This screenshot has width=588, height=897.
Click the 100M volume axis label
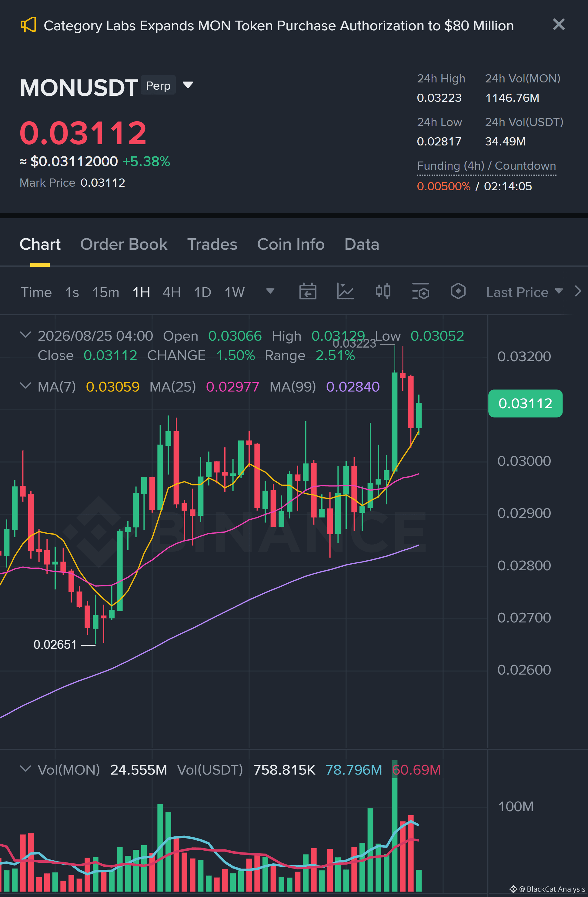[516, 807]
